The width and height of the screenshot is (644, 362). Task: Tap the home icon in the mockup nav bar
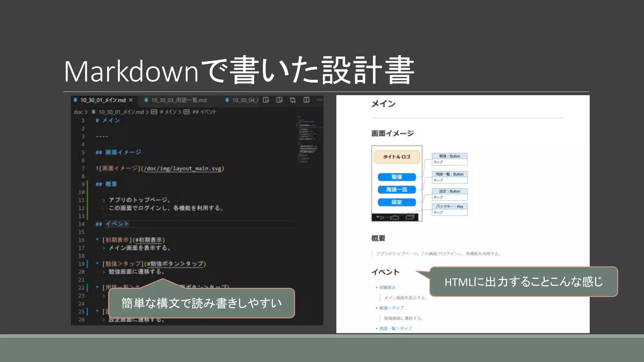click(x=394, y=217)
